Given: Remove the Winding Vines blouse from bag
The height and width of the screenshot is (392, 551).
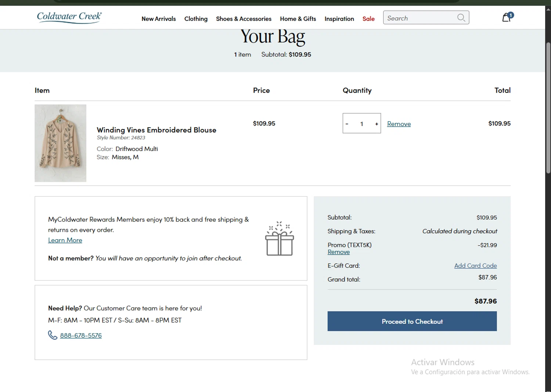Looking at the screenshot, I should (x=399, y=124).
